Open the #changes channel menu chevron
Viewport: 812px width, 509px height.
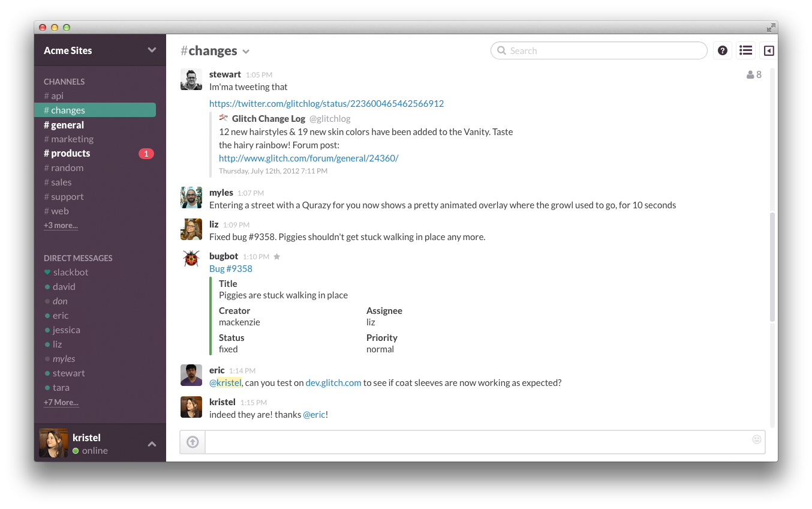pos(246,51)
